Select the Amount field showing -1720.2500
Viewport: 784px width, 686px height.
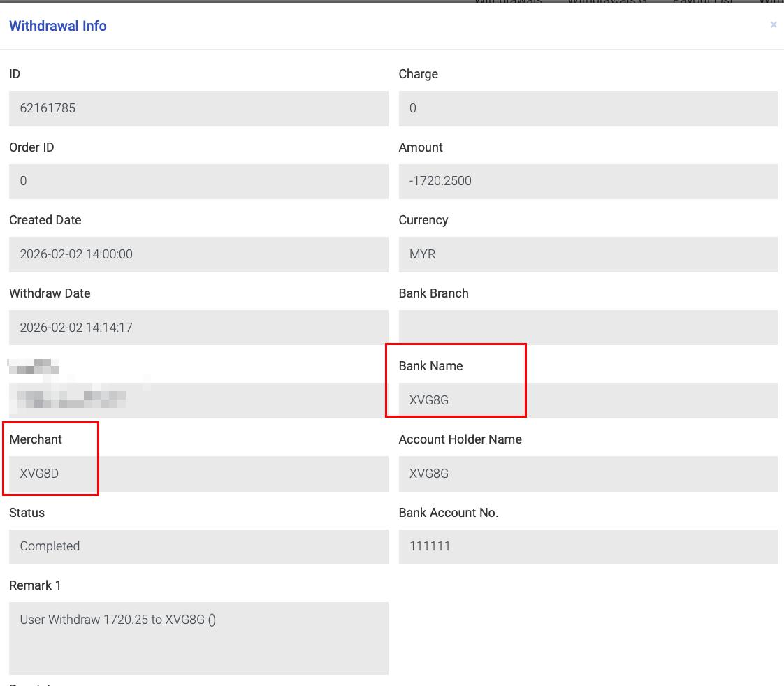click(588, 181)
